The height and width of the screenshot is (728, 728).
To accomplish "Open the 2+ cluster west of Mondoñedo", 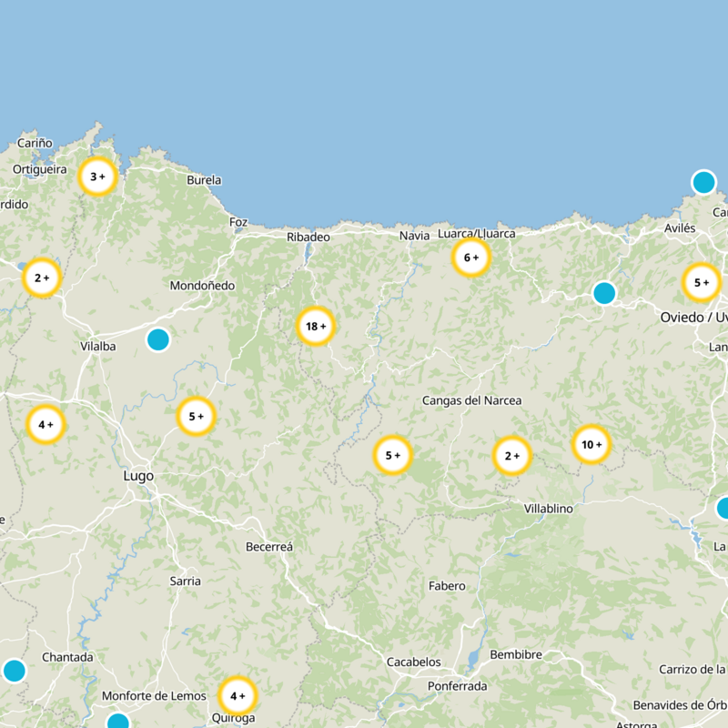I will pos(42,278).
